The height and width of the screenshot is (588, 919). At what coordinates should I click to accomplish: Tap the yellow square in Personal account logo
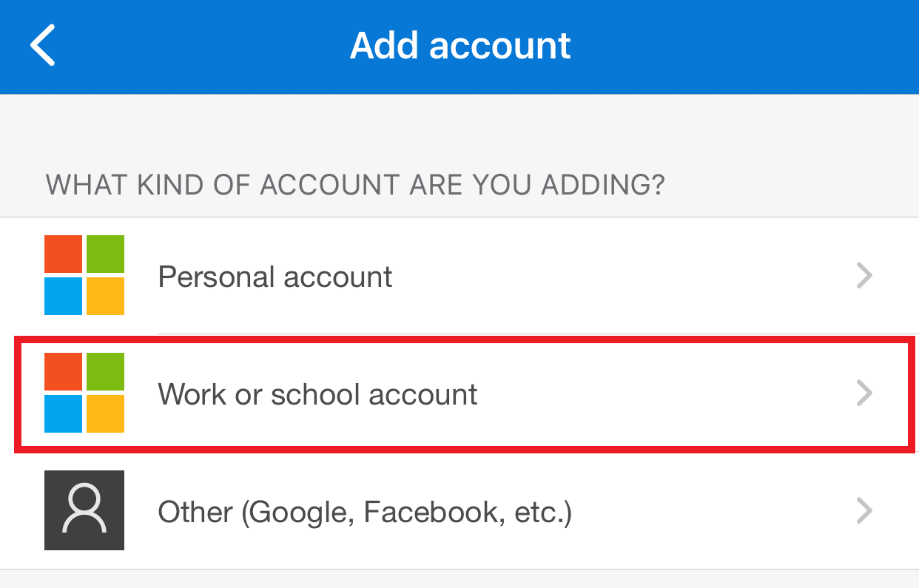pyautogui.click(x=105, y=296)
